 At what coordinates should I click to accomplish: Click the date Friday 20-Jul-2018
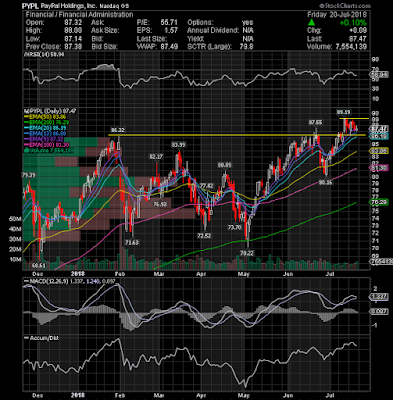point(337,15)
